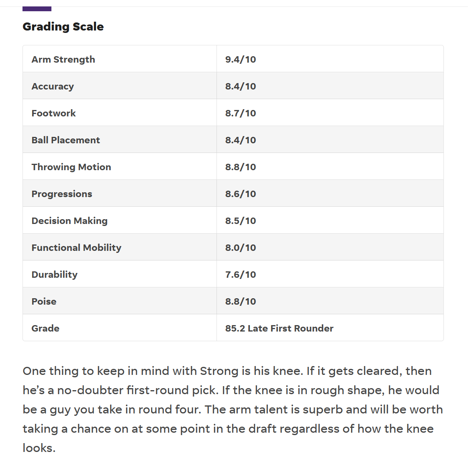
Task: Click the Grade row label
Action: tap(45, 328)
